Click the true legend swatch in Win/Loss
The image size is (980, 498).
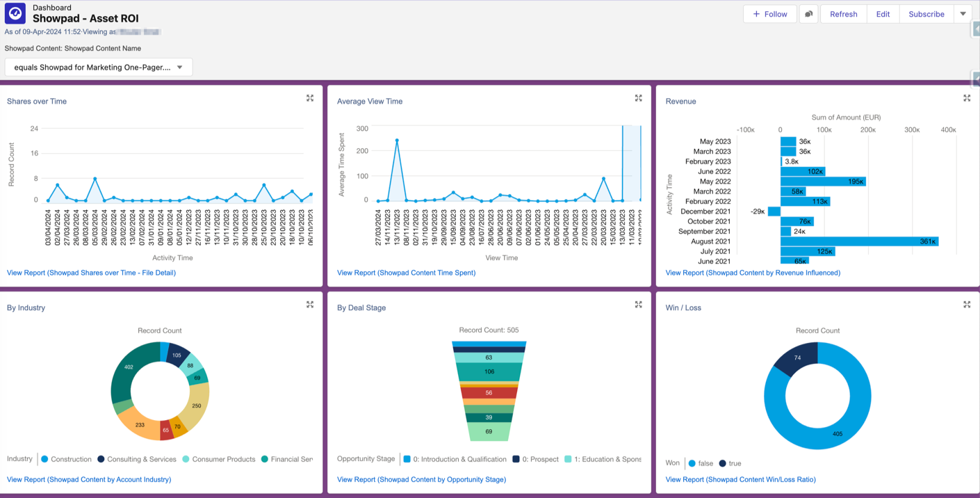pyautogui.click(x=722, y=463)
